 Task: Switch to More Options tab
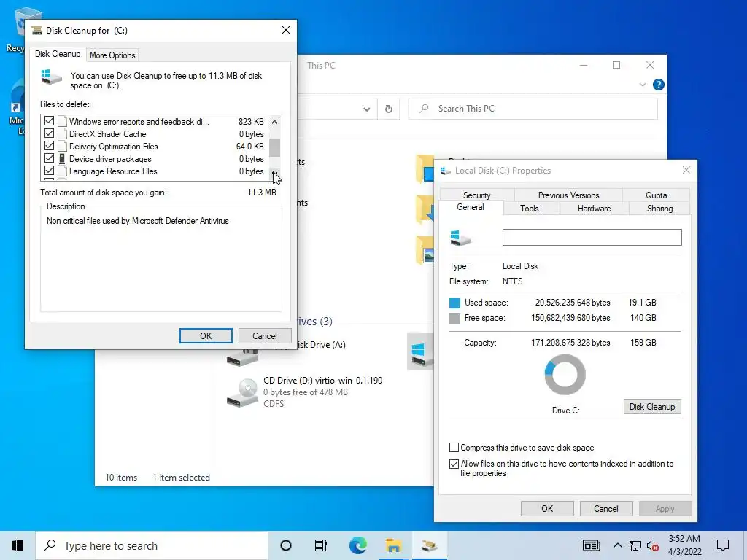click(x=112, y=55)
